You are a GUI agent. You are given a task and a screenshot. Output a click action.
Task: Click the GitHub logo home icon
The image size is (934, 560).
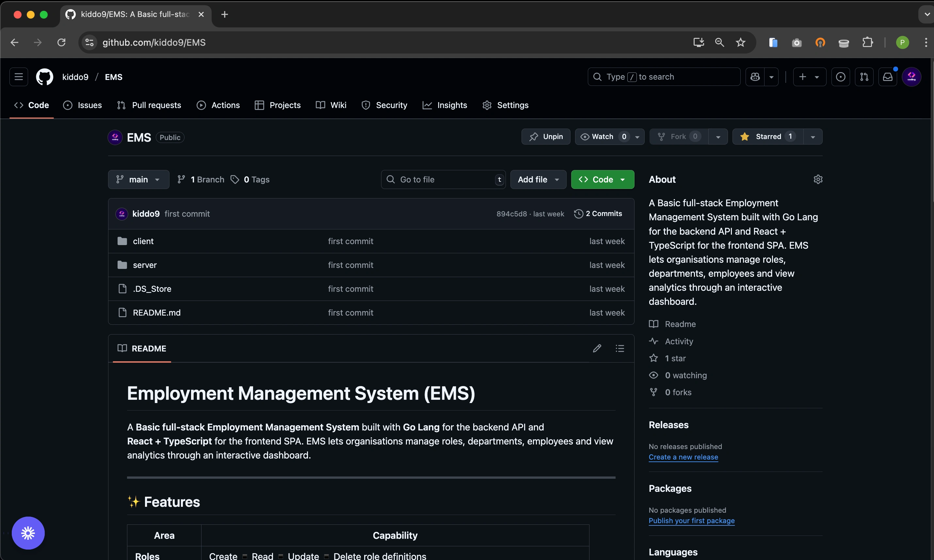tap(44, 77)
